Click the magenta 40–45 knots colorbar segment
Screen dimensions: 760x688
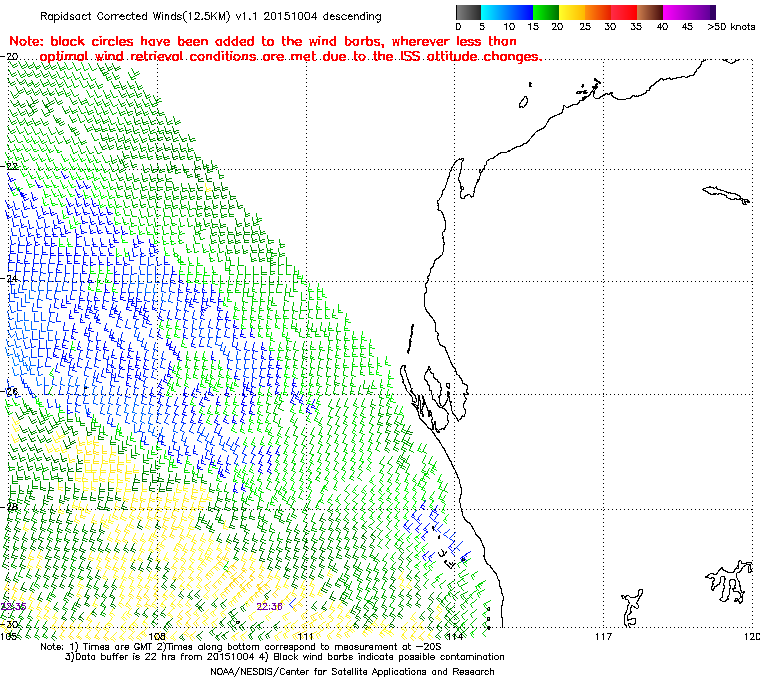pos(676,12)
